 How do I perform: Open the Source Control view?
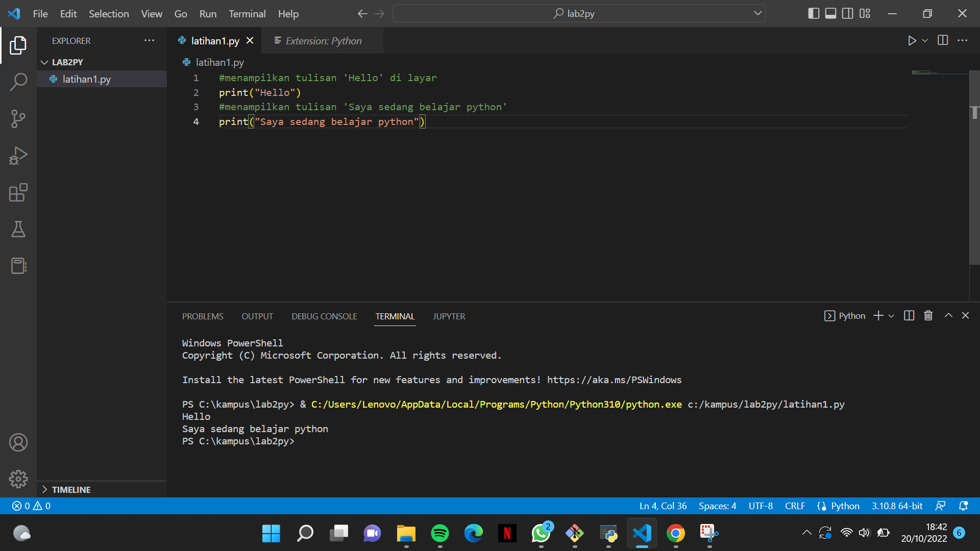[x=18, y=118]
